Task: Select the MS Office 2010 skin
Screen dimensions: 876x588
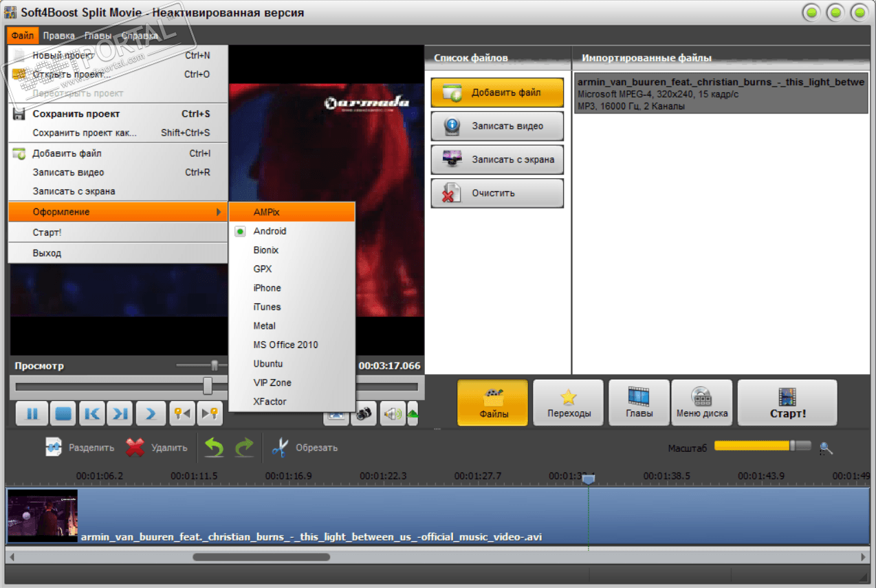Action: pyautogui.click(x=292, y=345)
